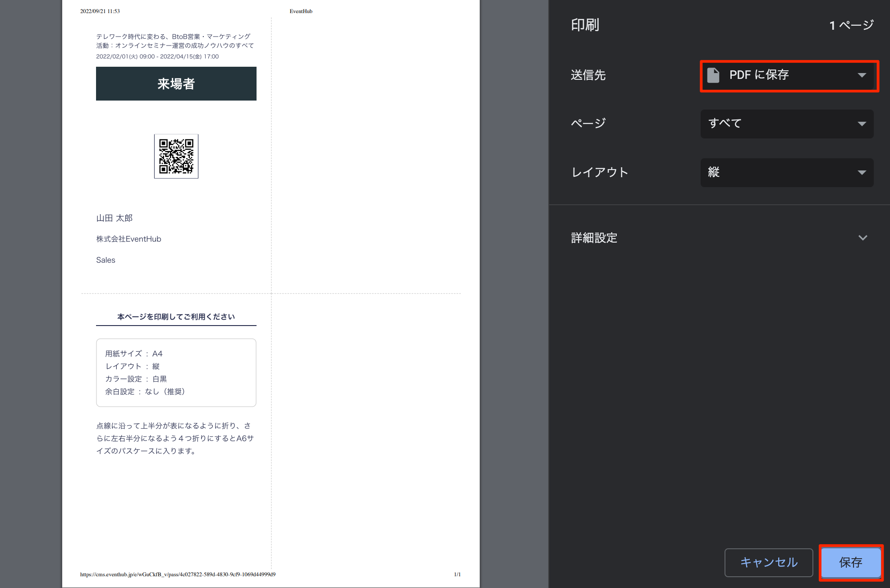Click the 1 ページ page count label

coord(851,25)
